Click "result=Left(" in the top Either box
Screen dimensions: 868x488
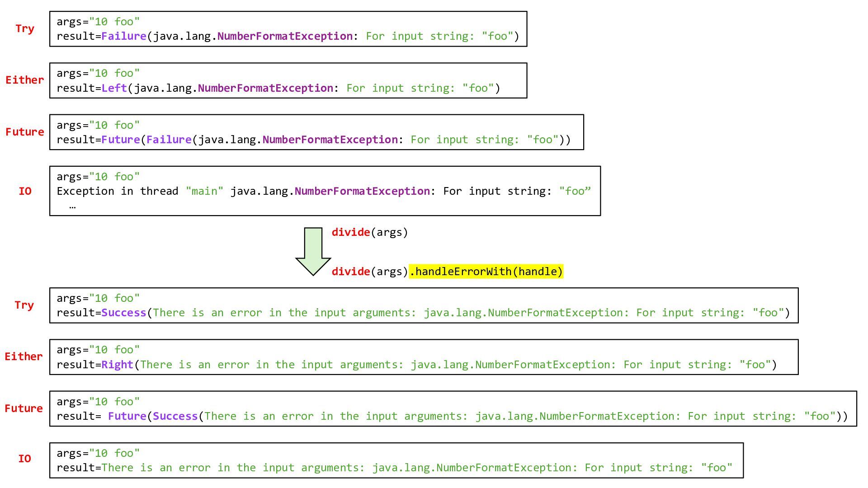click(x=95, y=88)
